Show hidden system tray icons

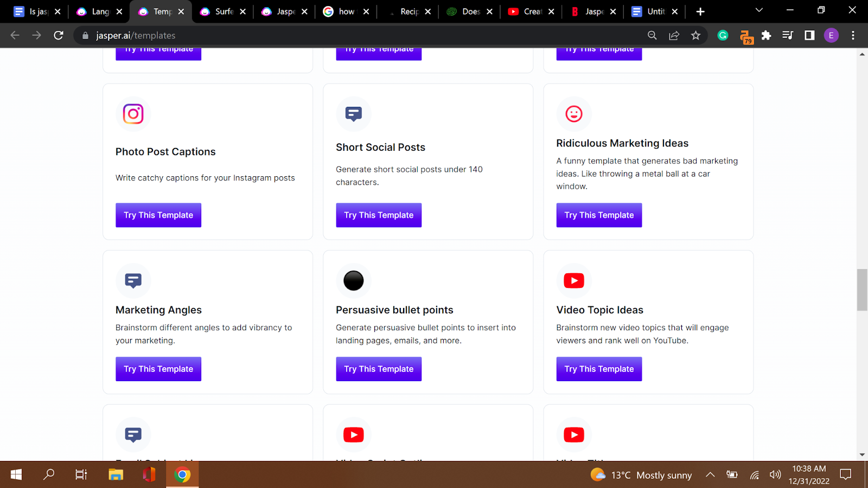(x=710, y=475)
